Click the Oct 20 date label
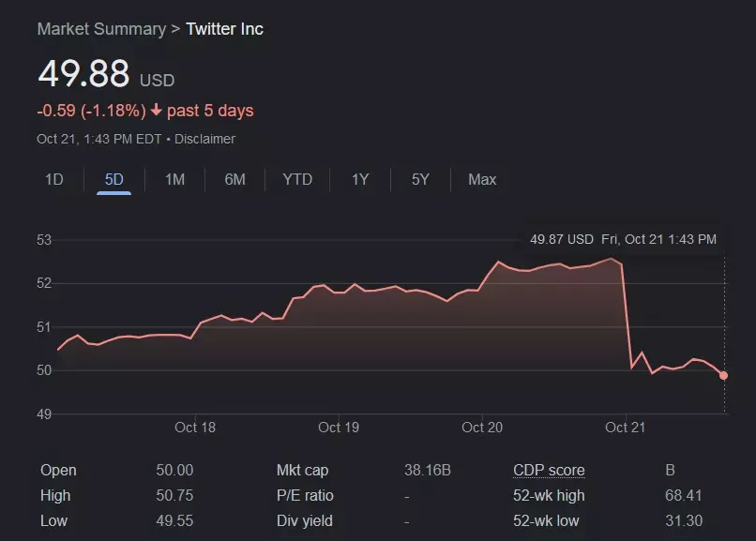Image resolution: width=756 pixels, height=541 pixels. (x=482, y=428)
